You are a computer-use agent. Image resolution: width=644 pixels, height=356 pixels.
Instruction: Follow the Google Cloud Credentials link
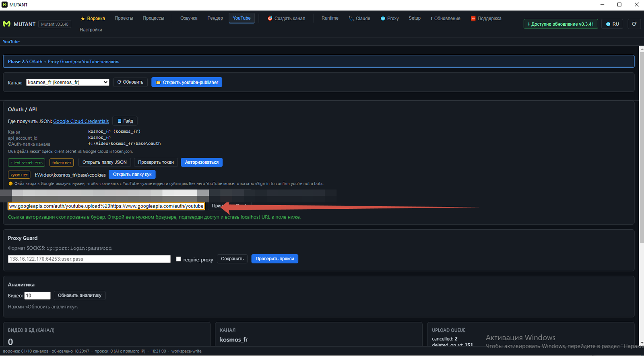[x=81, y=121]
